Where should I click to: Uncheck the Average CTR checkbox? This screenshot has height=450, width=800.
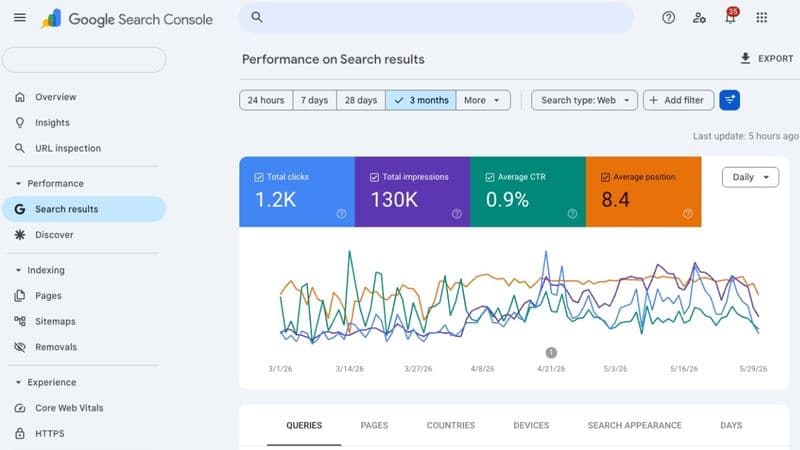point(490,177)
